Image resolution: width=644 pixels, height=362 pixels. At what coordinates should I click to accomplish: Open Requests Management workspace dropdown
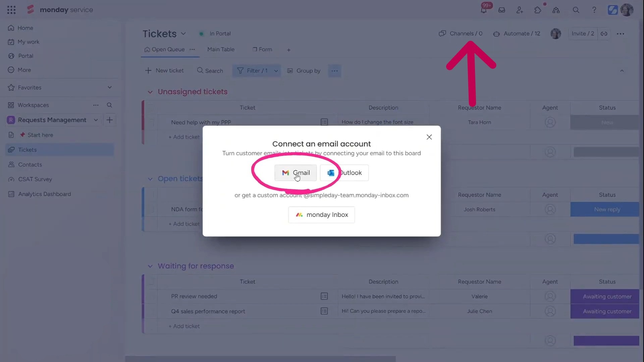coord(96,120)
